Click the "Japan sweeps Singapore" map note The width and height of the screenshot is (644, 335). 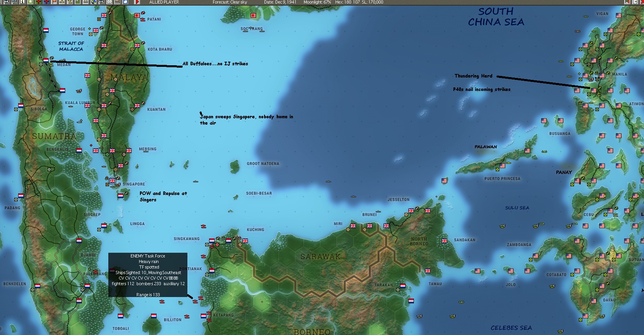click(x=247, y=120)
